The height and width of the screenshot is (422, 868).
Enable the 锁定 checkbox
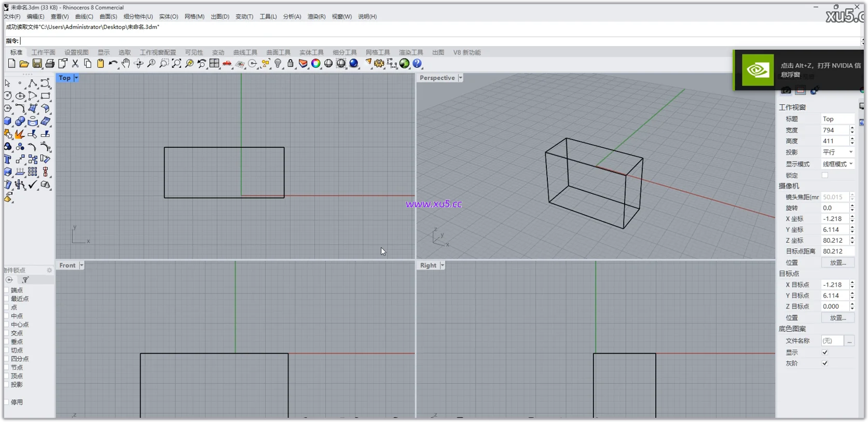point(825,175)
